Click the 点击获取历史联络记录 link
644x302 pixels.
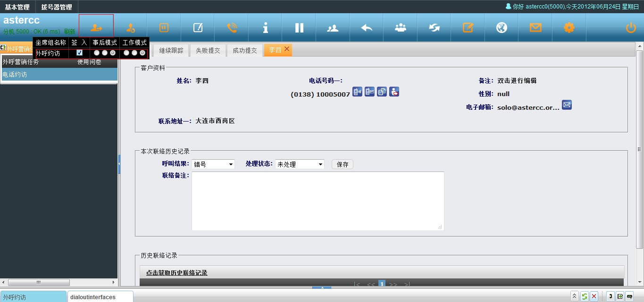(176, 273)
